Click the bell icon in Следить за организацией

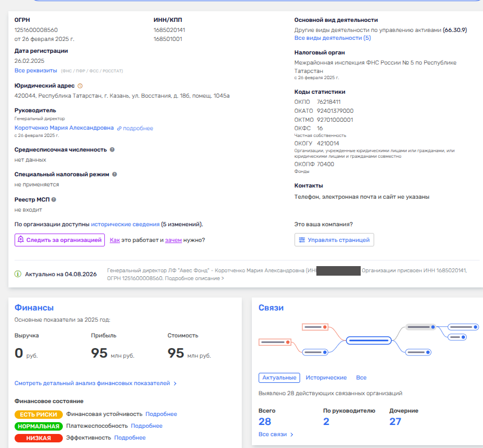21,240
